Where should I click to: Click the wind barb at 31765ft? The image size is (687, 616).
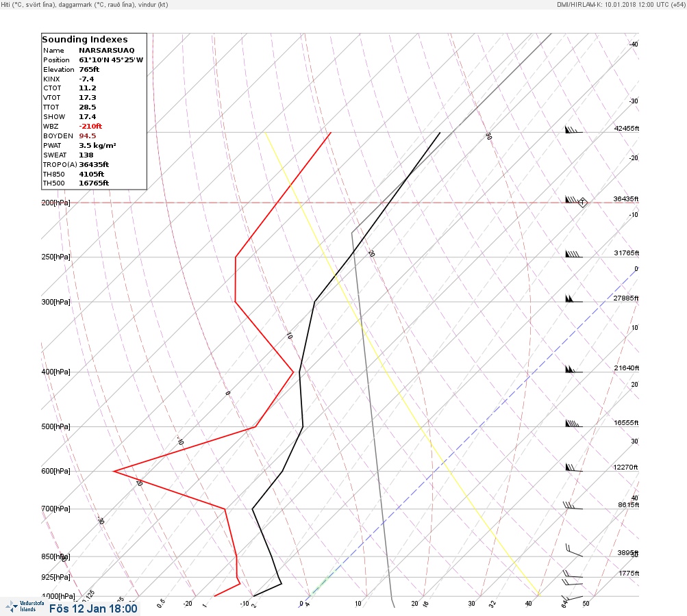573,254
